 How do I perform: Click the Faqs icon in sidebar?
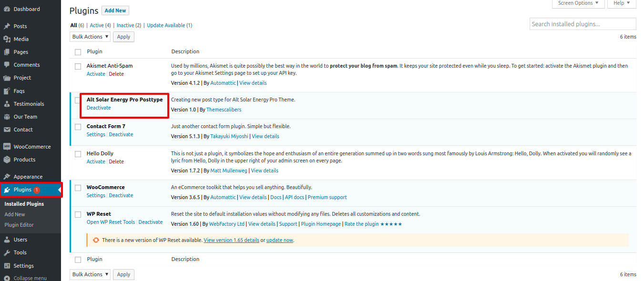click(7, 91)
